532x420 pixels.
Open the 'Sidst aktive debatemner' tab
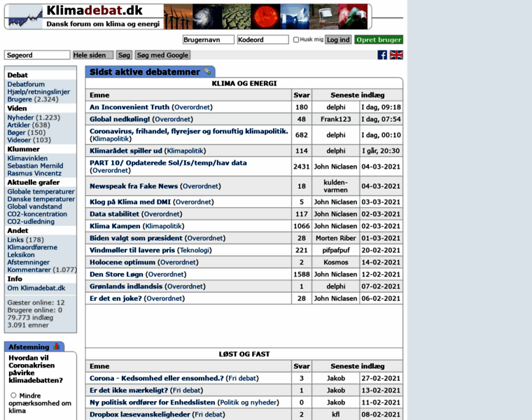[150, 71]
